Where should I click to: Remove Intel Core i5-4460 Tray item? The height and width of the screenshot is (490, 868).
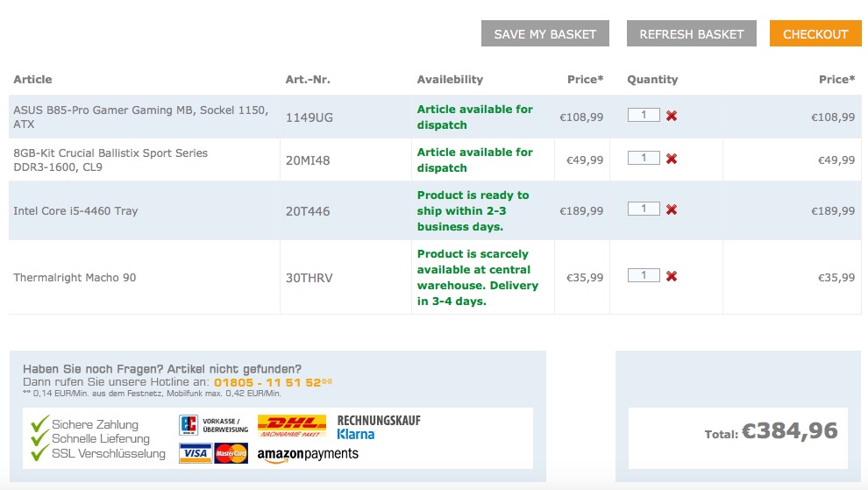click(672, 209)
